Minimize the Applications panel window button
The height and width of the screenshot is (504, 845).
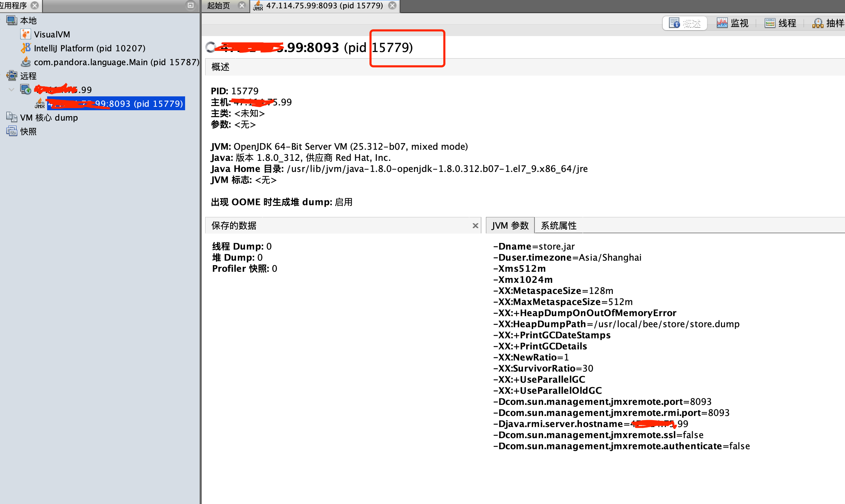point(190,6)
